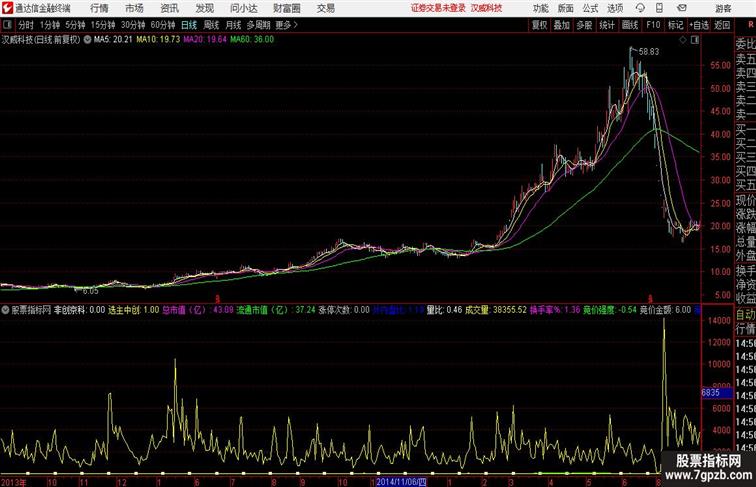Click the red R marker at right
Viewport: 756px width, 487px height.
751,25
